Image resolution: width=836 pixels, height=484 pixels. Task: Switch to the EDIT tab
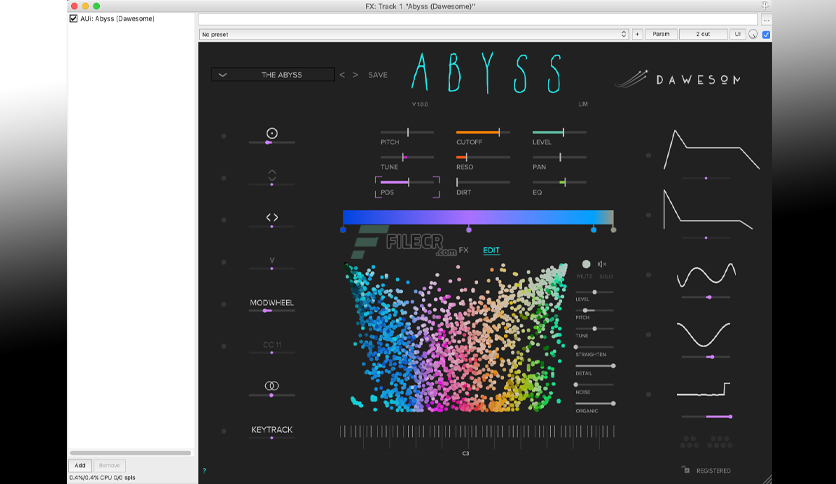coord(491,250)
